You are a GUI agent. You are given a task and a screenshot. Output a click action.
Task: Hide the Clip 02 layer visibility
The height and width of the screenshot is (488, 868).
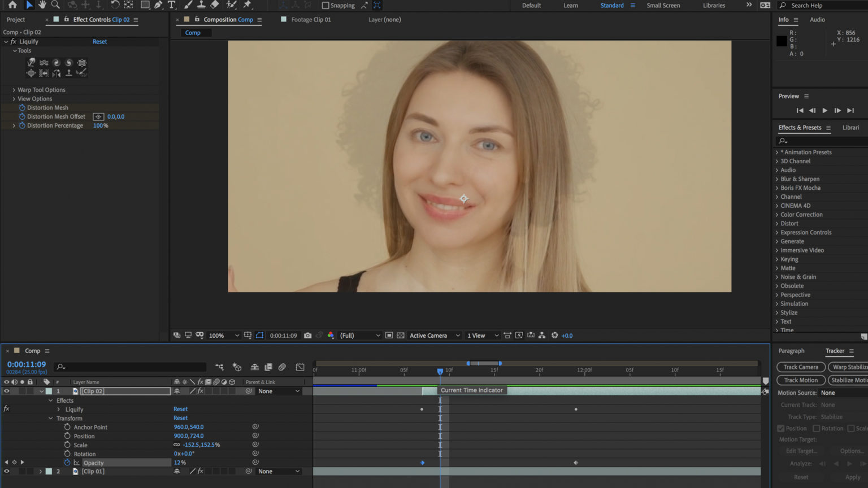6,391
